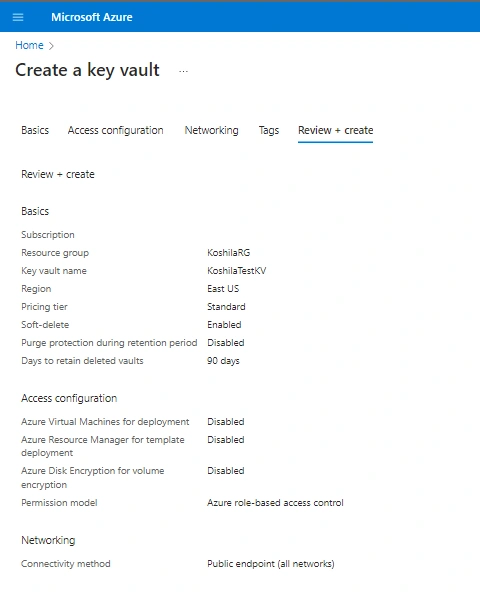Open the Networking tab
The image size is (480, 600).
[x=212, y=130]
